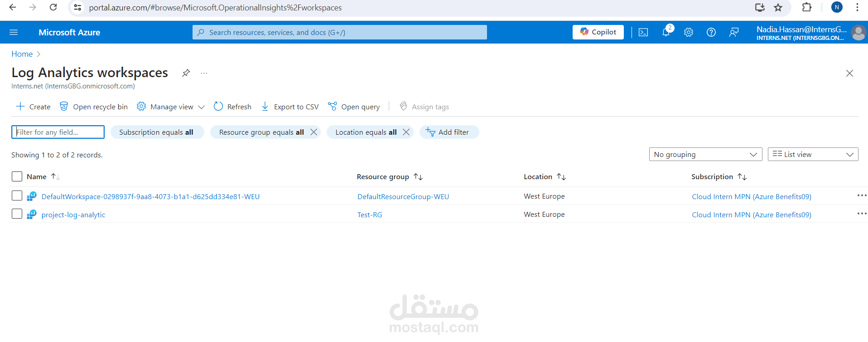Open the context menu for project-log-analytic row
Viewport: 868px width, 342px height.
click(862, 214)
